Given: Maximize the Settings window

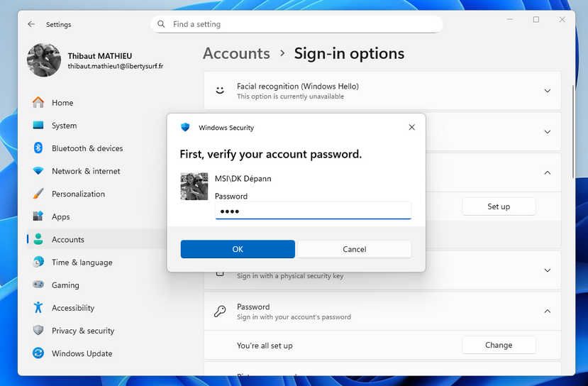Looking at the screenshot, I should [x=536, y=19].
